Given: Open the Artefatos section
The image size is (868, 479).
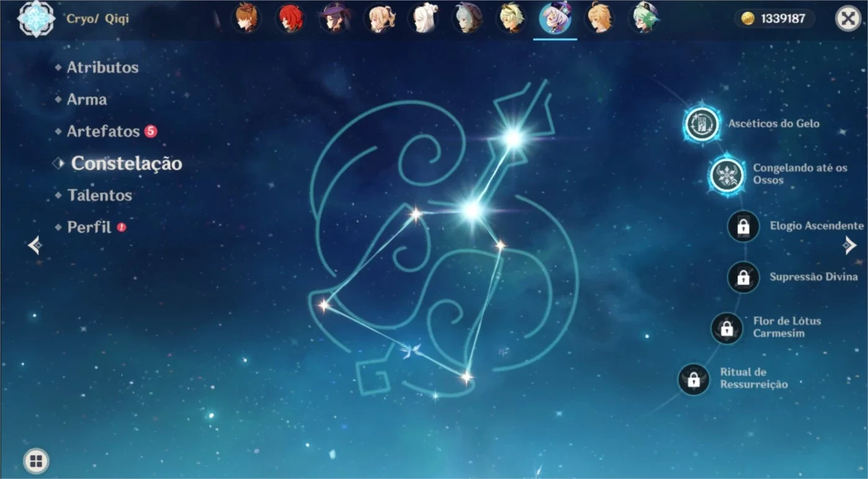Looking at the screenshot, I should coord(104,131).
